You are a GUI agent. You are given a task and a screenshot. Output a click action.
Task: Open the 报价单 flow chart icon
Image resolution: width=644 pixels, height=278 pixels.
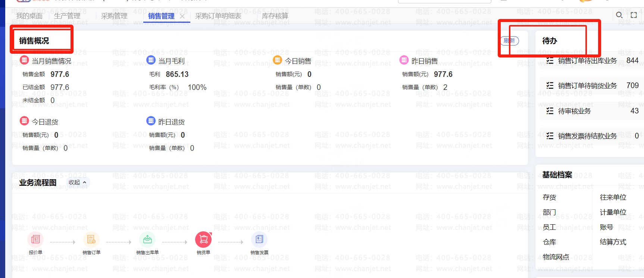[x=35, y=239]
